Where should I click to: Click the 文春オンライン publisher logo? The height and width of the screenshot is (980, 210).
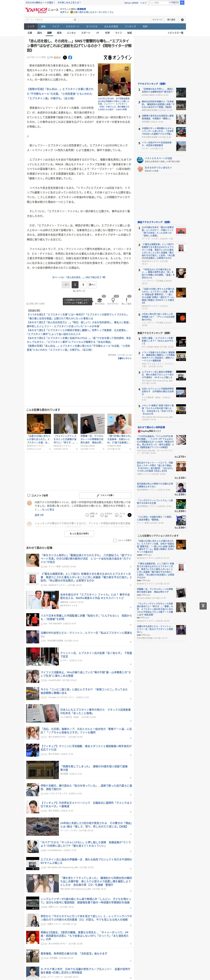(117, 57)
